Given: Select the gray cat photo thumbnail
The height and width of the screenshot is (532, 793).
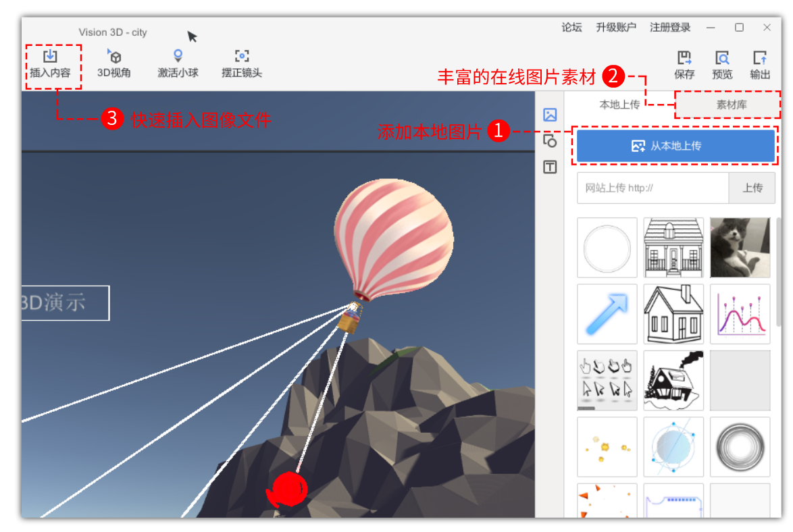Looking at the screenshot, I should point(740,247).
